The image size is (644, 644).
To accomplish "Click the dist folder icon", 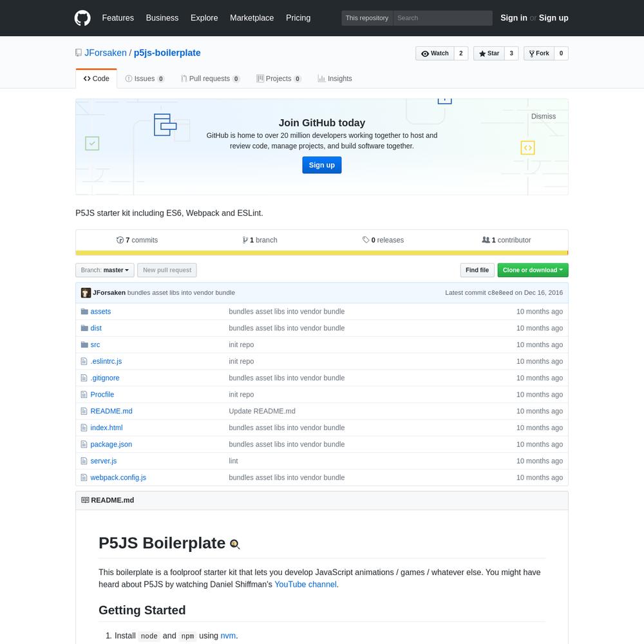I will click(84, 328).
